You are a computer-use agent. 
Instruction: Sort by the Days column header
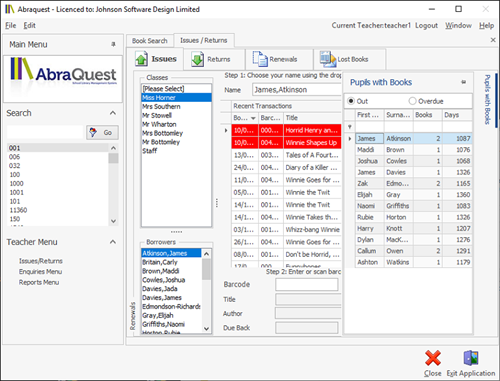click(x=457, y=115)
